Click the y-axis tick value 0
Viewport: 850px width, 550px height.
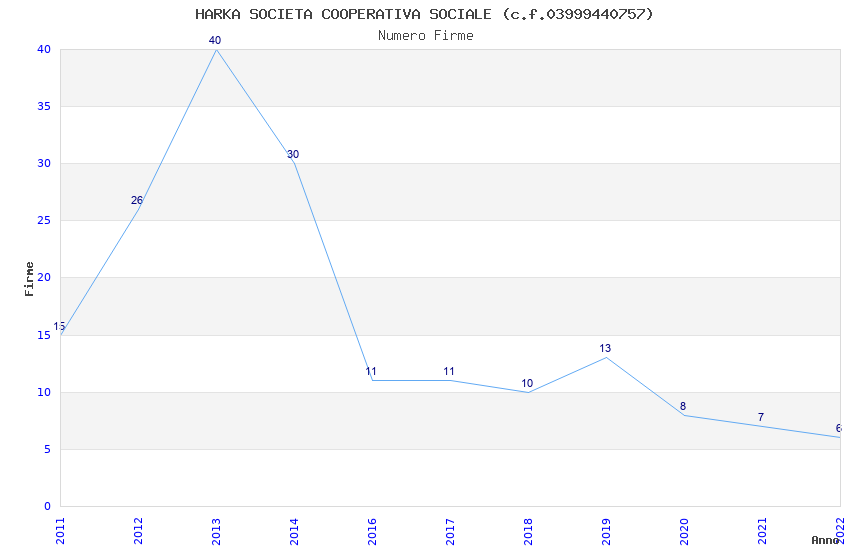point(47,507)
